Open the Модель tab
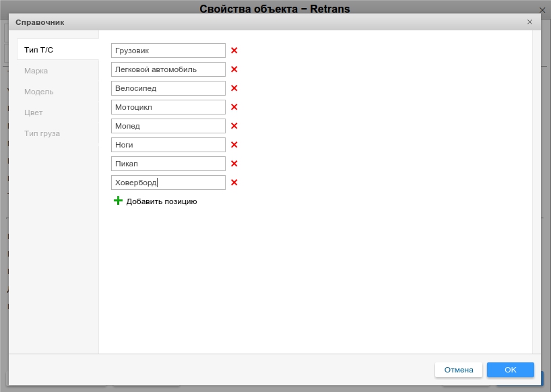Viewport: 551px width, 392px height. 39,92
